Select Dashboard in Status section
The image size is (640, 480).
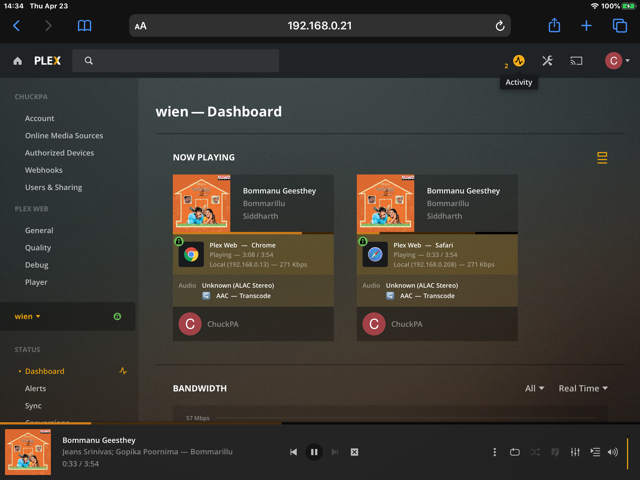44,371
